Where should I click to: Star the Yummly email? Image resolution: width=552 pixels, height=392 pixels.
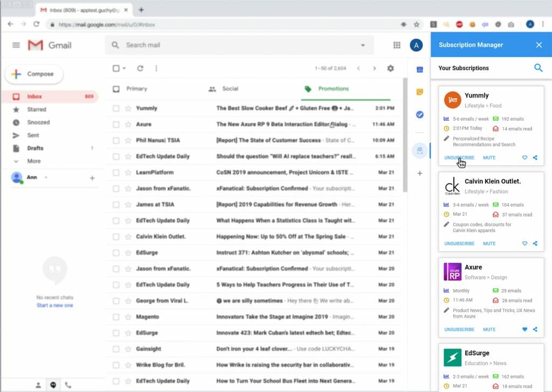click(128, 108)
